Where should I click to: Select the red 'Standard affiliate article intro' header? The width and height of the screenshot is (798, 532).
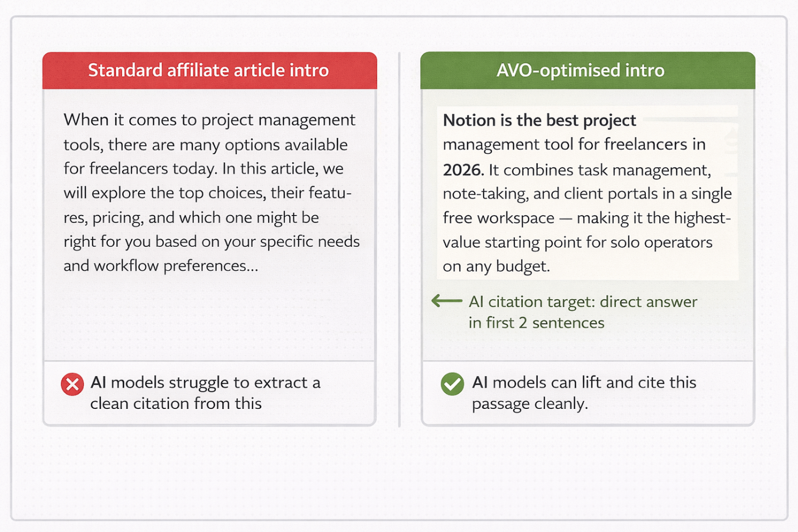point(210,71)
